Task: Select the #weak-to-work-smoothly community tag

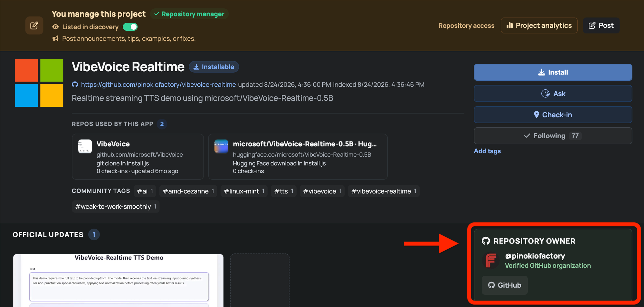Action: [x=116, y=207]
